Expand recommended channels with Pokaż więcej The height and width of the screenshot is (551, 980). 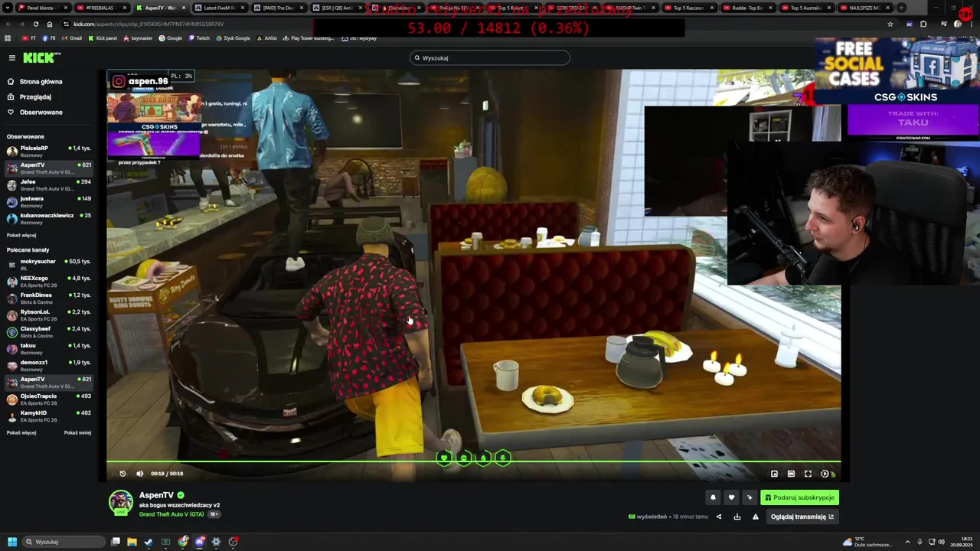pos(21,432)
